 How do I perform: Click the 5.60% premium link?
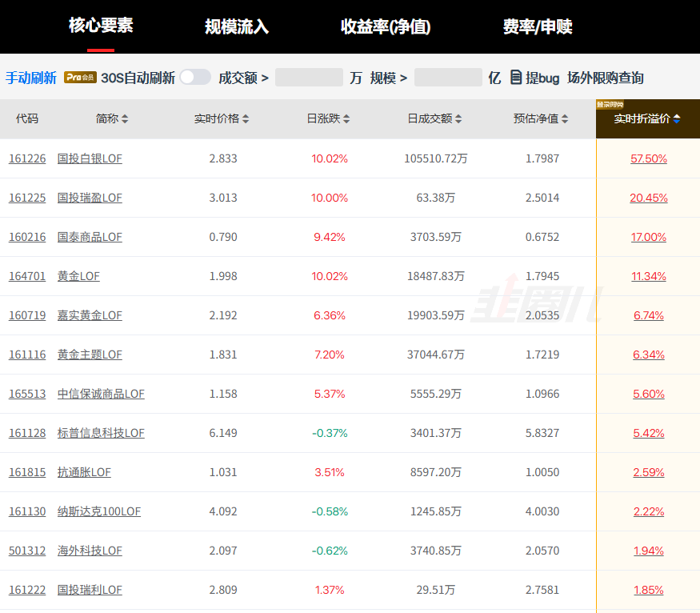point(649,395)
